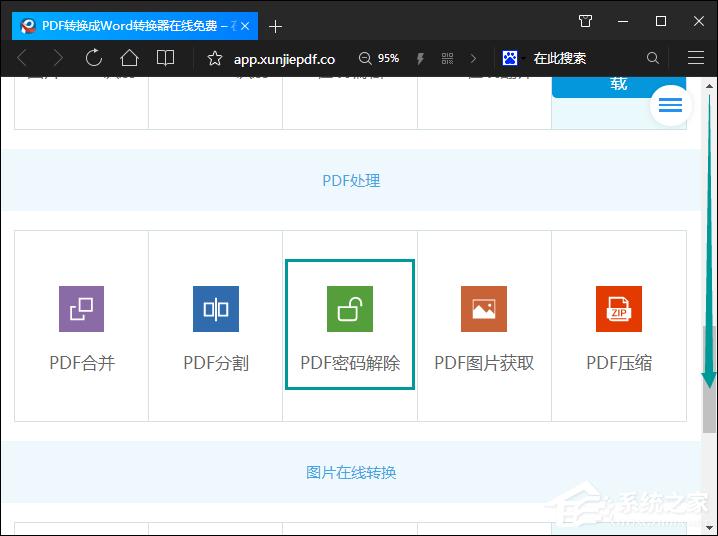Open the browser skin shirt icon

(x=585, y=21)
